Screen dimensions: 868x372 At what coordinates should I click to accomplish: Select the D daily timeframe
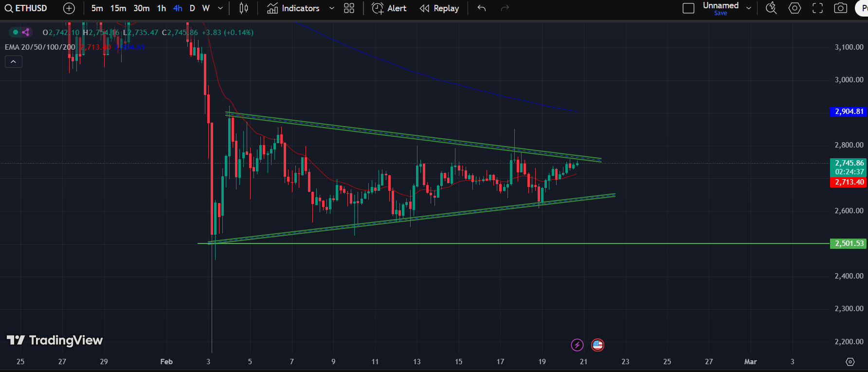pyautogui.click(x=192, y=8)
